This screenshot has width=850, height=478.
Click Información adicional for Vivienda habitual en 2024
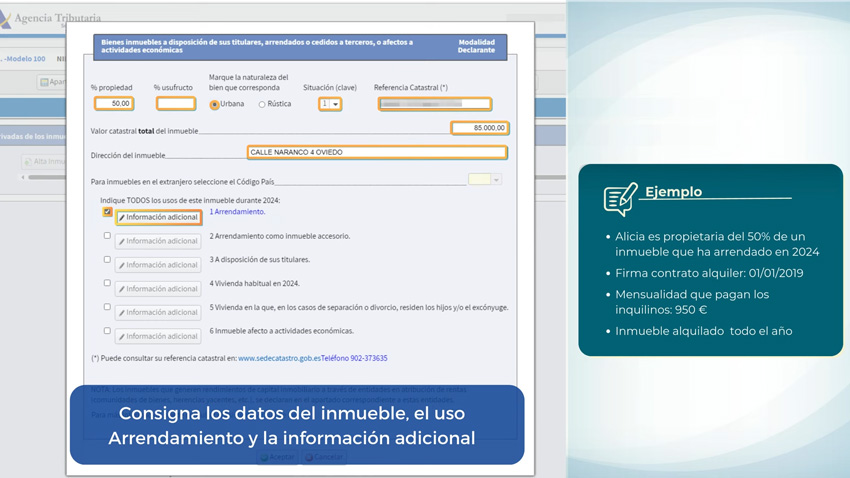158,289
